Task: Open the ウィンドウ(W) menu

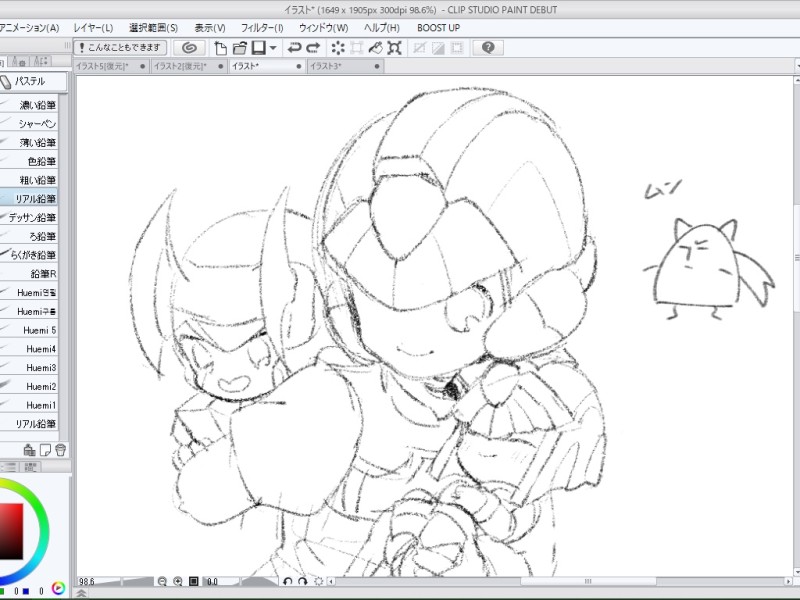Action: click(323, 28)
